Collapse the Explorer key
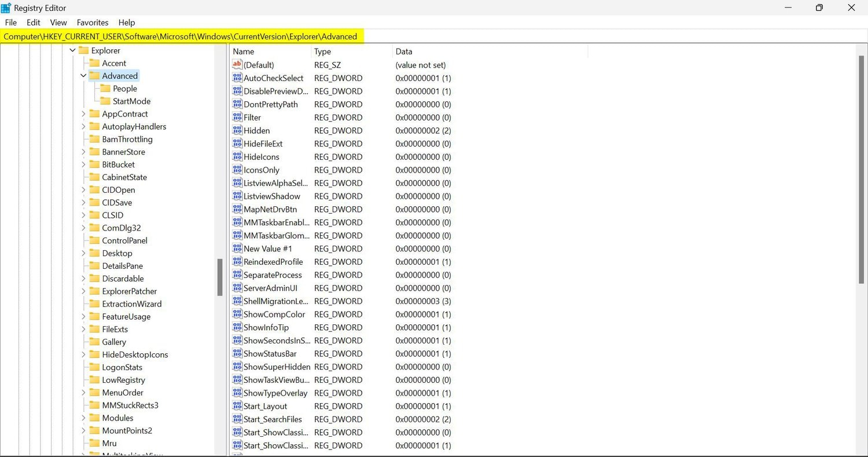This screenshot has width=868, height=457. point(72,50)
